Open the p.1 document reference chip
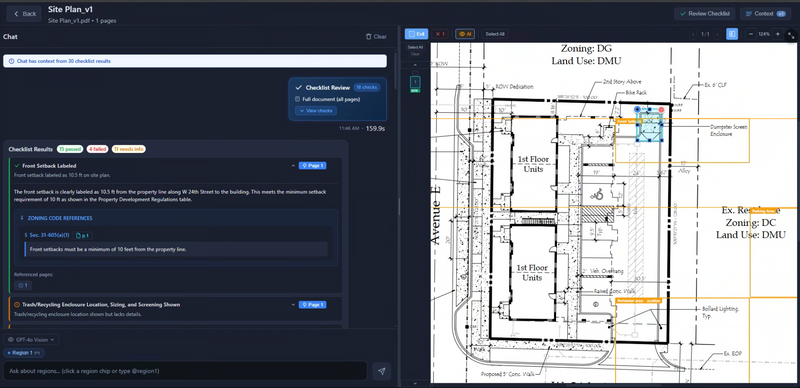The image size is (800, 388). click(82, 235)
